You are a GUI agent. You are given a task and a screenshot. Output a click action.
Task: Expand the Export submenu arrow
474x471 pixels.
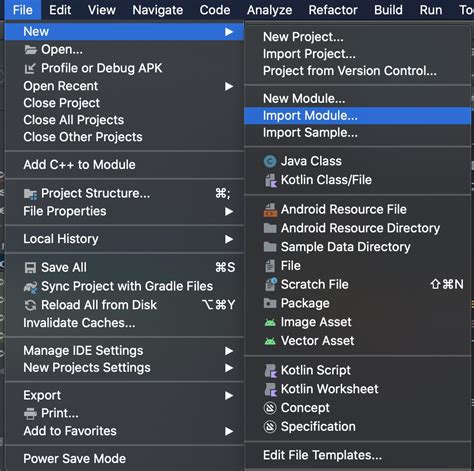pyautogui.click(x=229, y=395)
